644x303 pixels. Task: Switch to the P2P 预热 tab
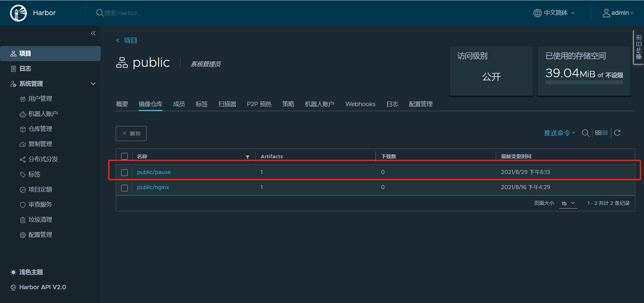[259, 104]
